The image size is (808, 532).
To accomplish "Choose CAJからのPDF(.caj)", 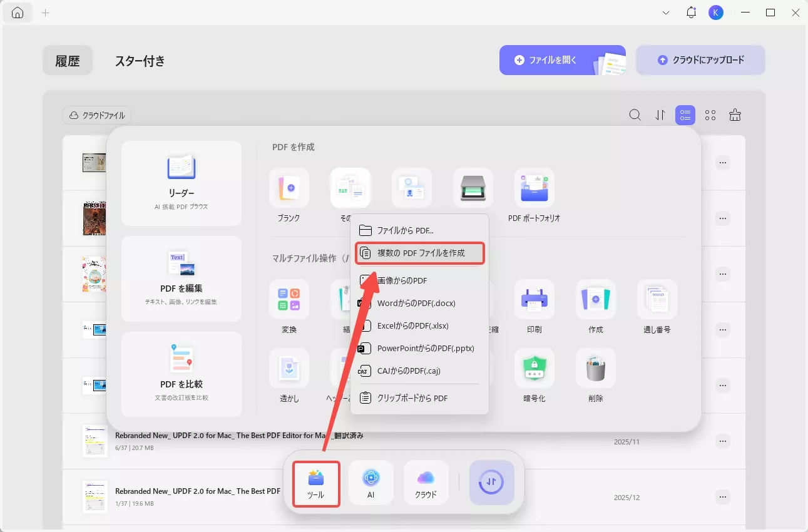I will click(419, 371).
